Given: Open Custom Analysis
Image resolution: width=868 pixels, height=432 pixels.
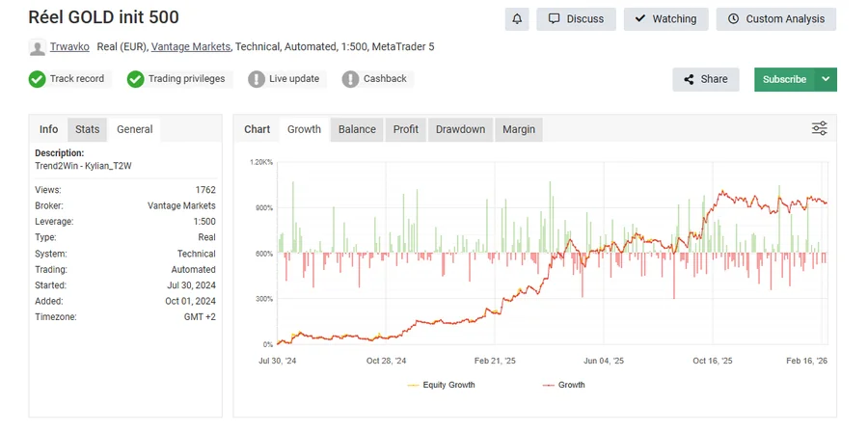Looking at the screenshot, I should tap(776, 19).
